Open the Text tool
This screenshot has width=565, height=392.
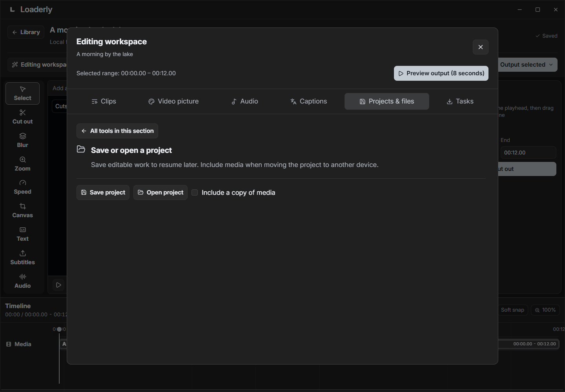[x=22, y=234]
